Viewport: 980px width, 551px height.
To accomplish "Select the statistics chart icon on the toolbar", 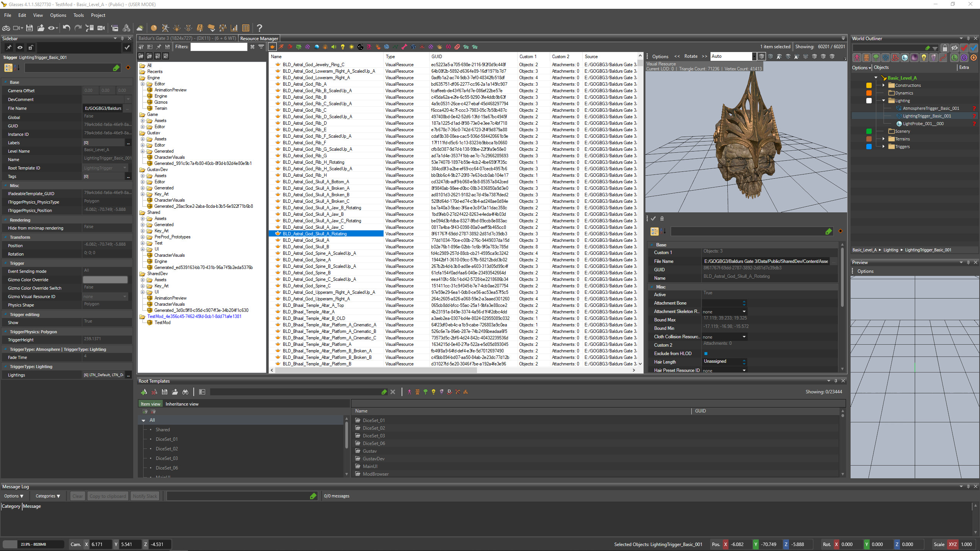I will pos(234,28).
